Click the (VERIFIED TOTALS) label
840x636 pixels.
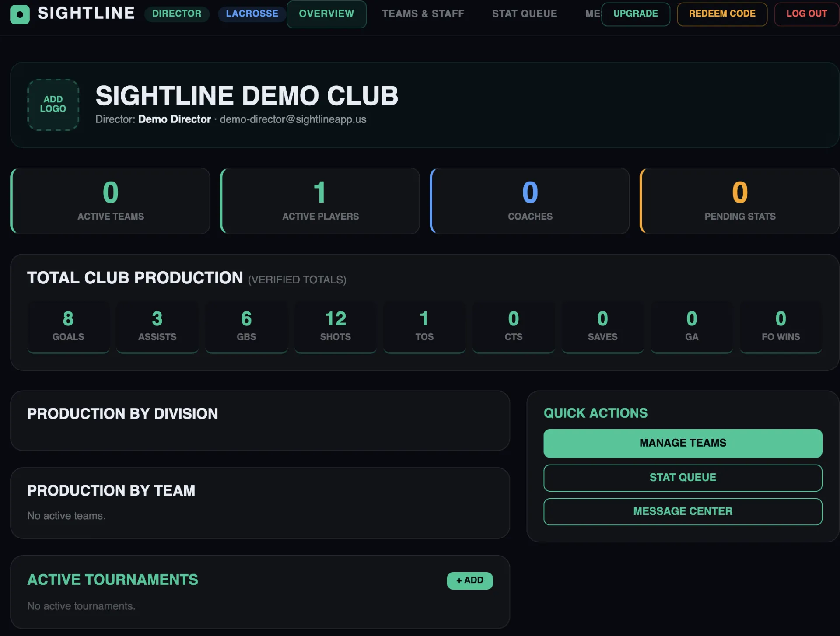297,280
